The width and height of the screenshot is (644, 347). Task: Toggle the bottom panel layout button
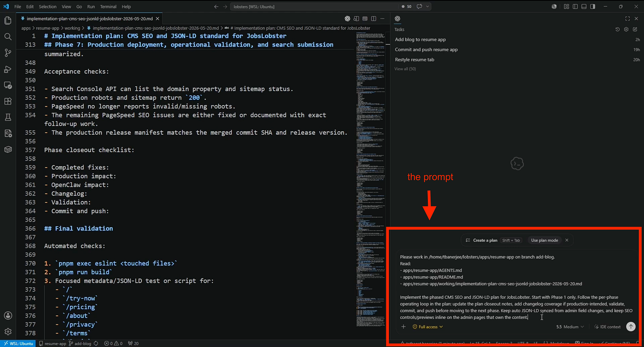point(584,6)
